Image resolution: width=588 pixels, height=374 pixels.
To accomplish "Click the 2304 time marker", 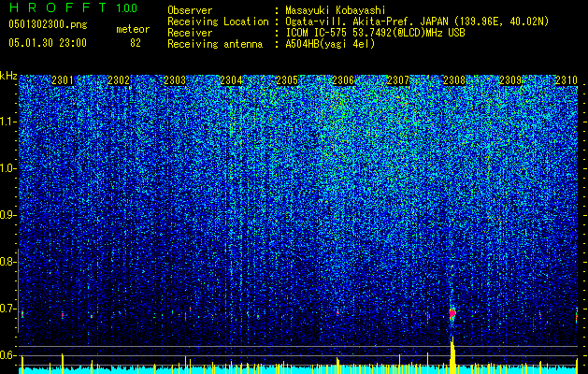I will point(231,79).
